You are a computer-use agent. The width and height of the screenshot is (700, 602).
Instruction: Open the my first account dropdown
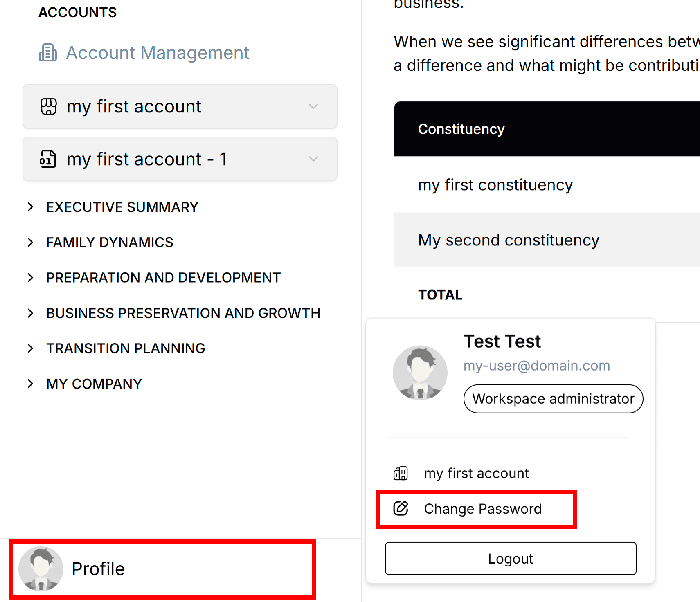(x=313, y=107)
